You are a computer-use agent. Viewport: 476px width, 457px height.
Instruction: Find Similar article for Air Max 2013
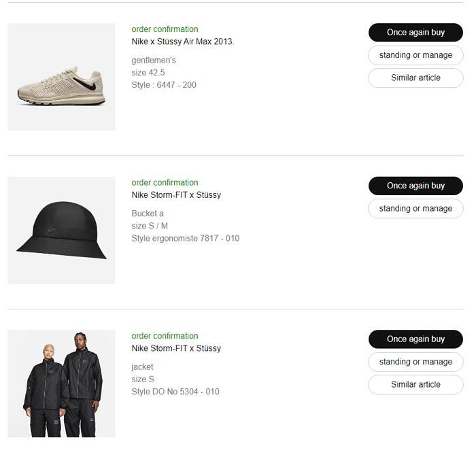click(415, 78)
